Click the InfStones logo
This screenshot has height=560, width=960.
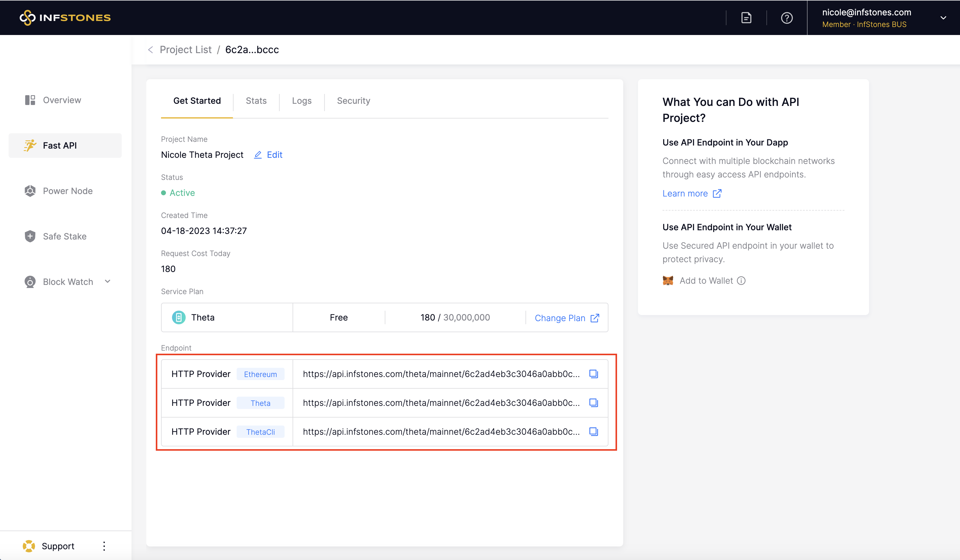65,17
